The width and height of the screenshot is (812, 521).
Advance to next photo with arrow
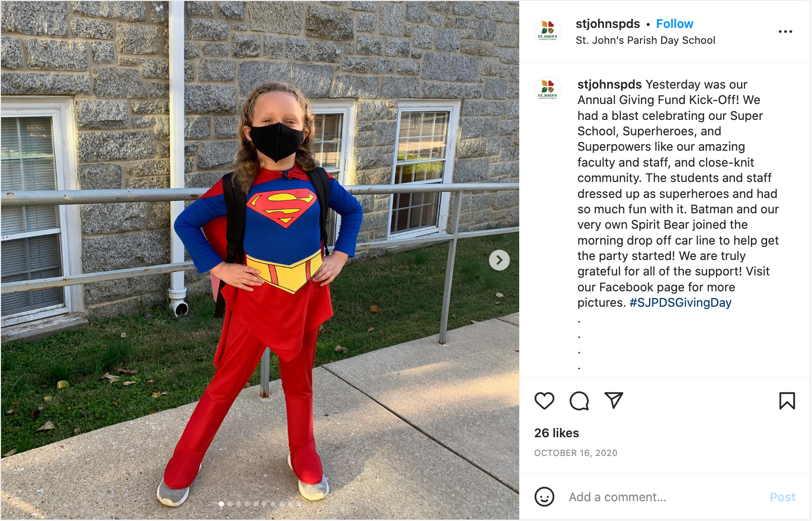(499, 260)
